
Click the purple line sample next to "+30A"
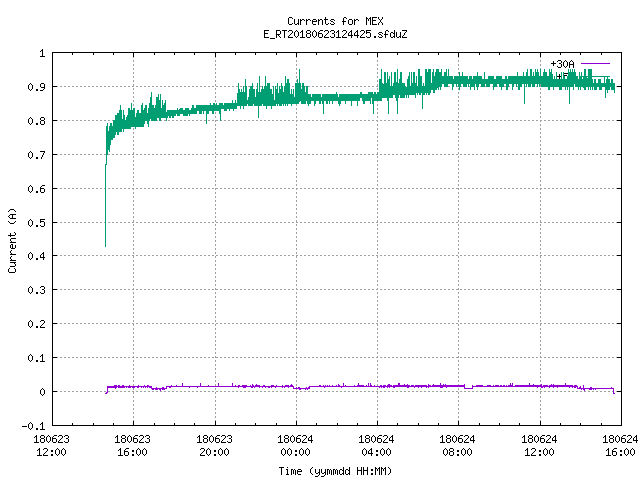click(x=595, y=64)
